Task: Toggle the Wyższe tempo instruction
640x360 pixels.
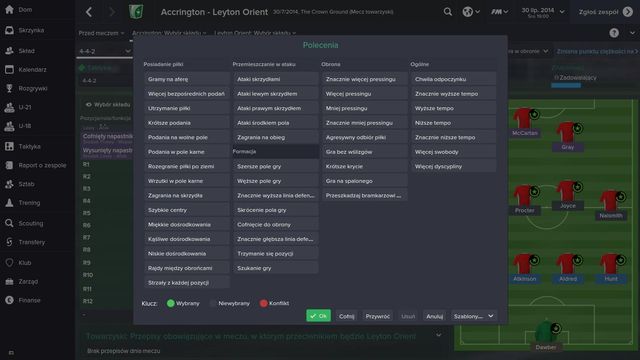Action: pyautogui.click(x=454, y=108)
